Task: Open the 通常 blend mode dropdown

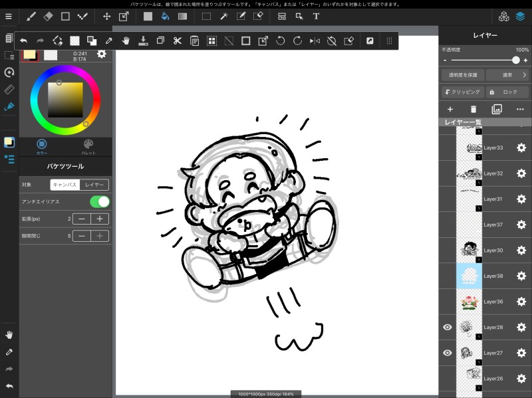Action: pyautogui.click(x=507, y=75)
